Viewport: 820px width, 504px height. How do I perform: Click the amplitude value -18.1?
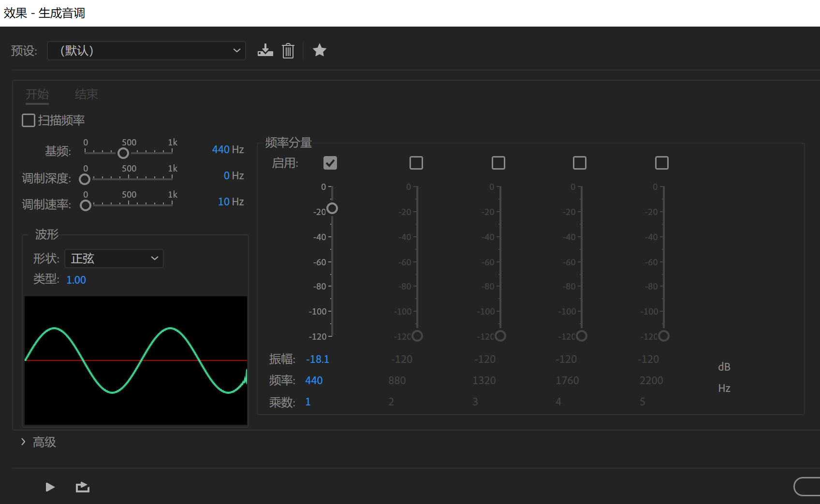tap(317, 359)
